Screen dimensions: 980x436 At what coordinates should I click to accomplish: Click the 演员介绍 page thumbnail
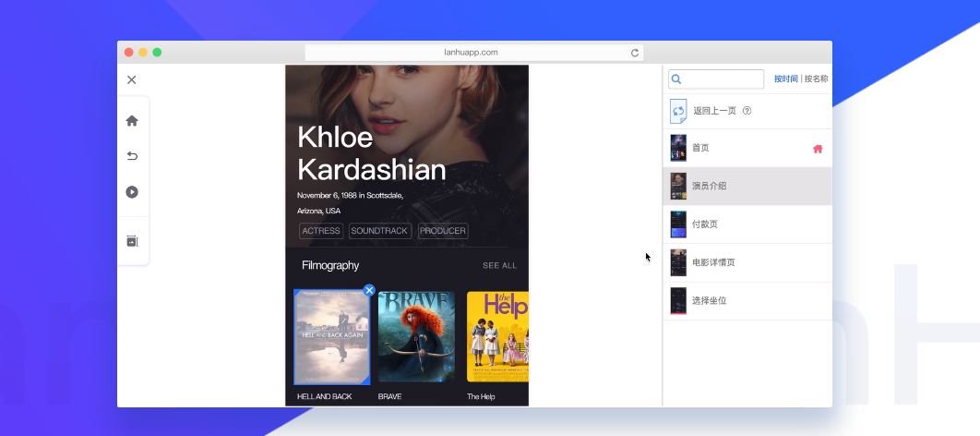pyautogui.click(x=678, y=187)
